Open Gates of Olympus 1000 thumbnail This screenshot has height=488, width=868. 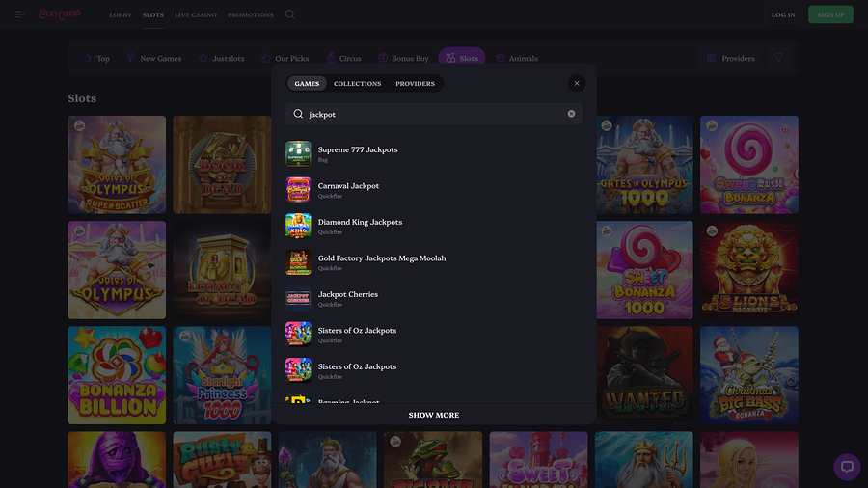644,164
